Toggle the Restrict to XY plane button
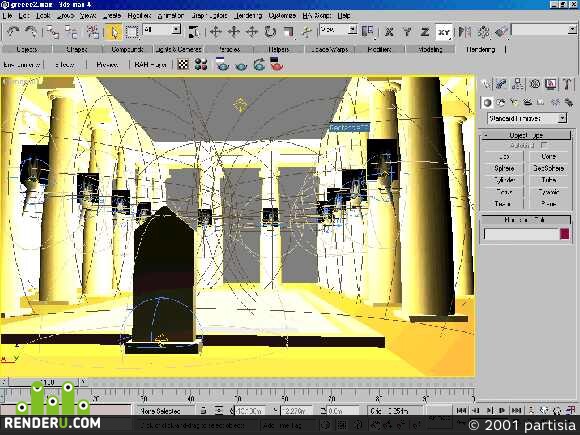 (x=444, y=32)
